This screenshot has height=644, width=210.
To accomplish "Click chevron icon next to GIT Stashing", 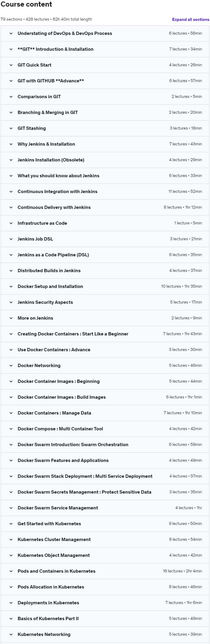I will [11, 128].
